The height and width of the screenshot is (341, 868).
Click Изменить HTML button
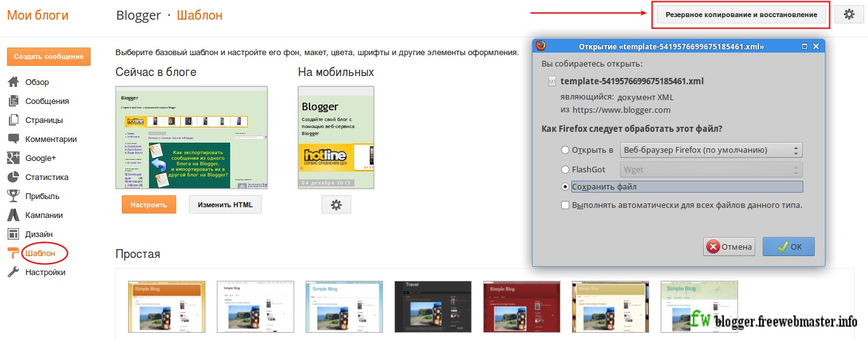pyautogui.click(x=225, y=205)
